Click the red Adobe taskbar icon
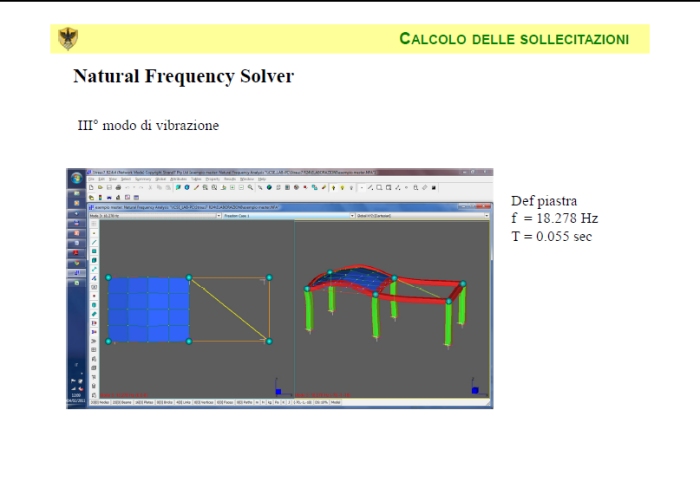Screen dimensions: 700x495 [75, 253]
